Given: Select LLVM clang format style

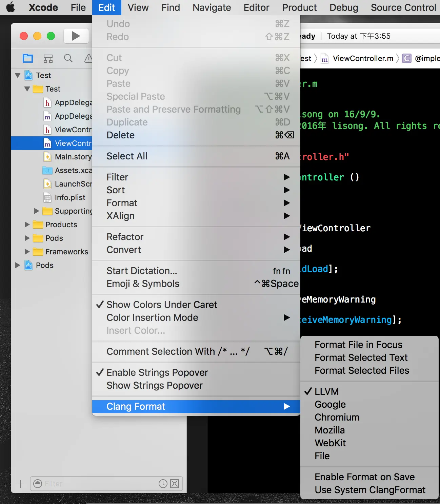Looking at the screenshot, I should pos(369,391).
